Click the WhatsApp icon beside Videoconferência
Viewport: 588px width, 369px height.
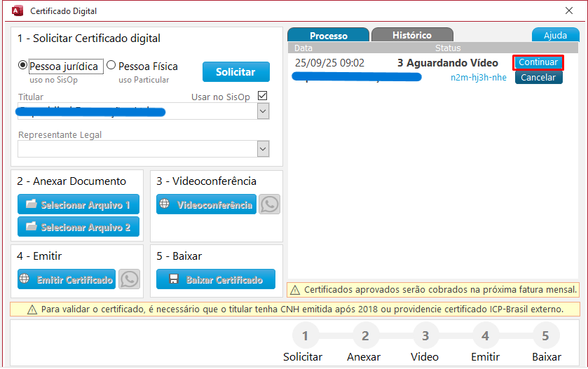pyautogui.click(x=269, y=204)
